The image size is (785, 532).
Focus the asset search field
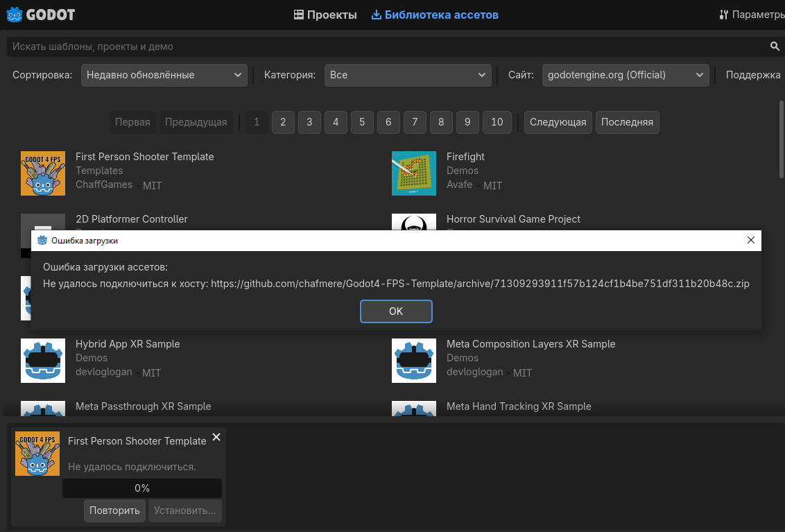(388, 46)
